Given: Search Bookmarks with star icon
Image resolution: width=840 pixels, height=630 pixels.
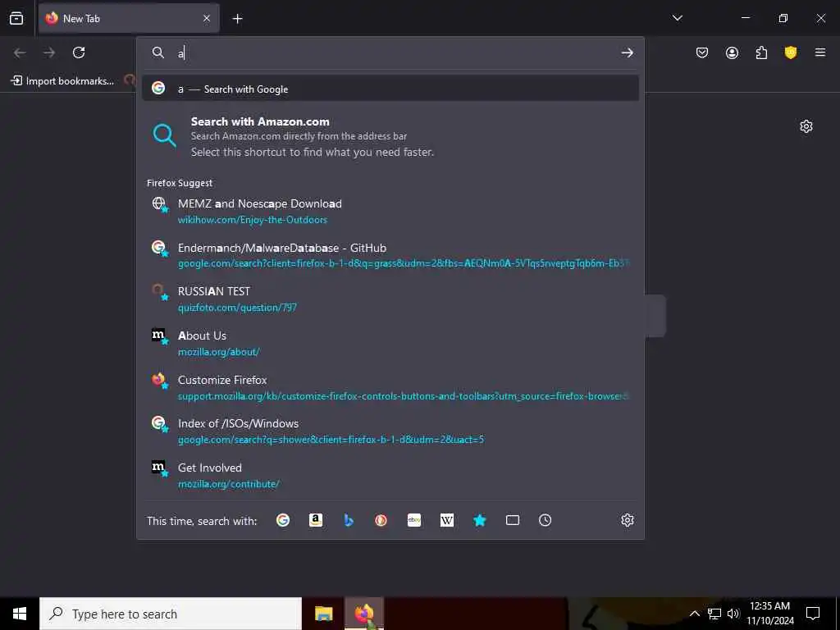Looking at the screenshot, I should (x=479, y=520).
